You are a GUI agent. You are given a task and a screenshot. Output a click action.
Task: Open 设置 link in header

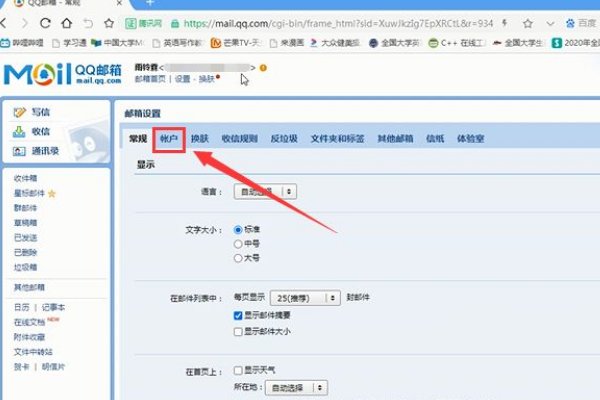point(183,79)
